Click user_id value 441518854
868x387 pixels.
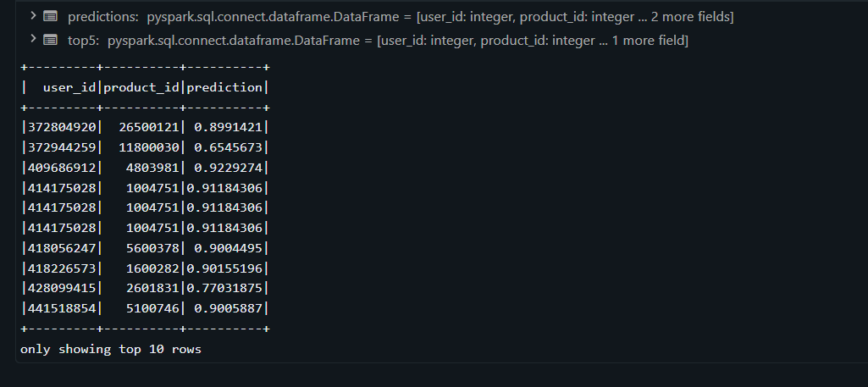(x=62, y=308)
